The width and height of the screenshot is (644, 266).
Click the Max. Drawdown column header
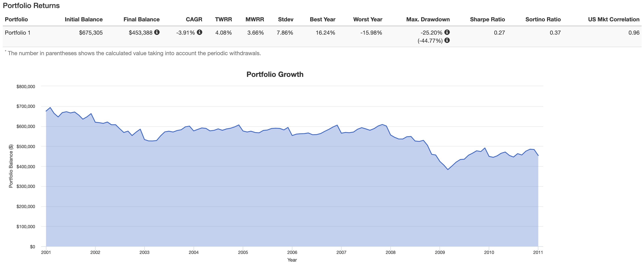(x=428, y=20)
